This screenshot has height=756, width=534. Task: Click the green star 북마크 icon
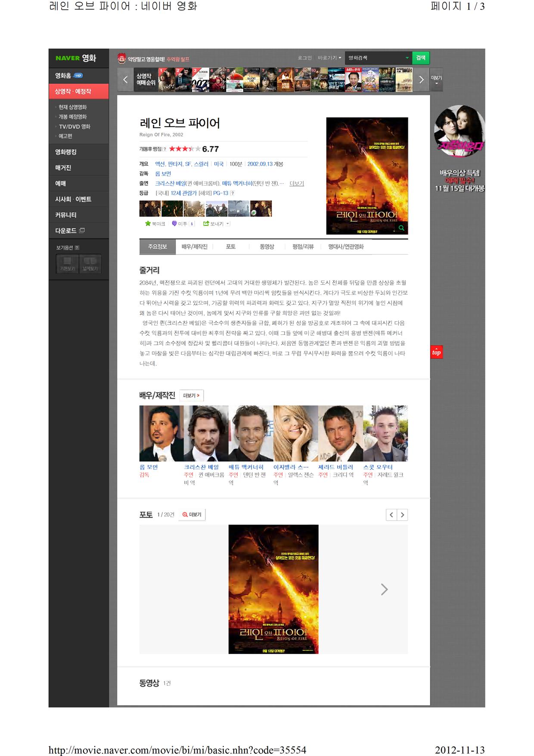148,224
